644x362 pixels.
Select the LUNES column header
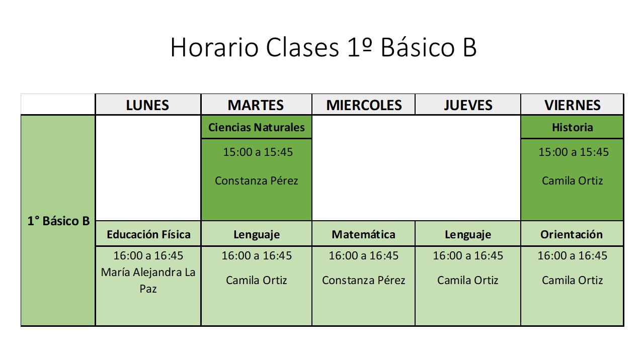point(147,105)
